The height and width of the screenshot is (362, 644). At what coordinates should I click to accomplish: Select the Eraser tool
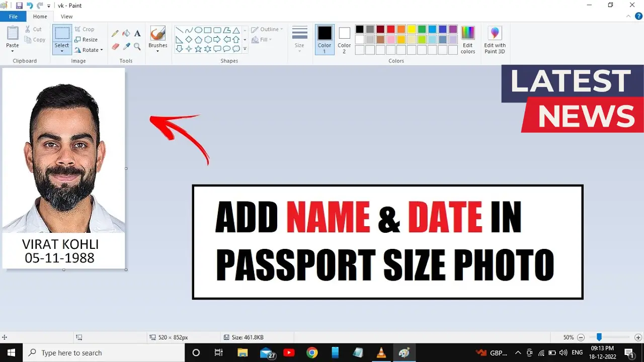[x=115, y=46]
